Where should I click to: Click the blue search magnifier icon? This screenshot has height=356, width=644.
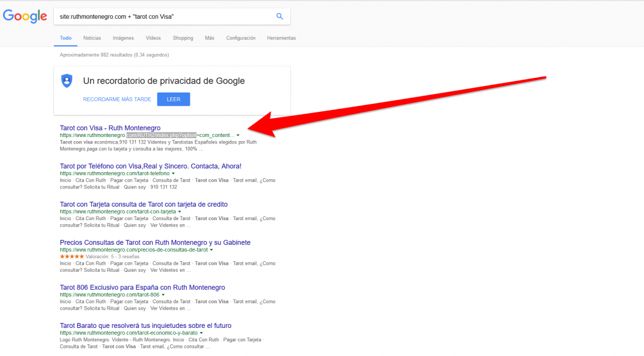click(280, 16)
